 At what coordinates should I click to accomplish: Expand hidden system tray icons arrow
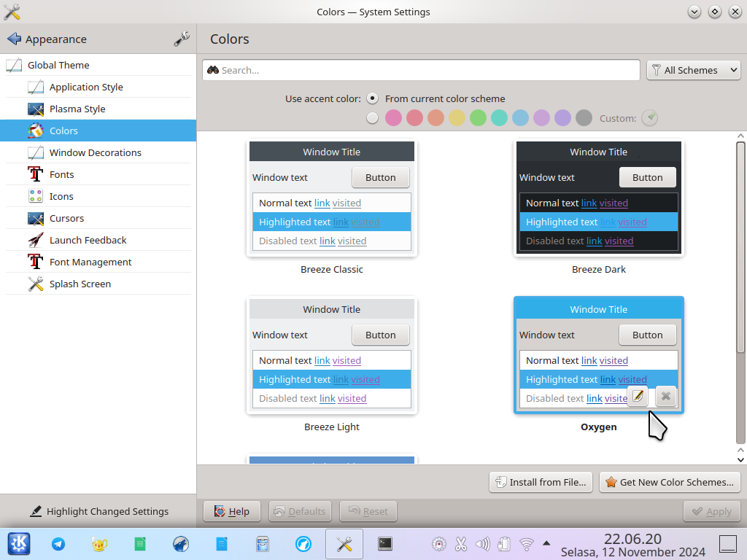(546, 542)
